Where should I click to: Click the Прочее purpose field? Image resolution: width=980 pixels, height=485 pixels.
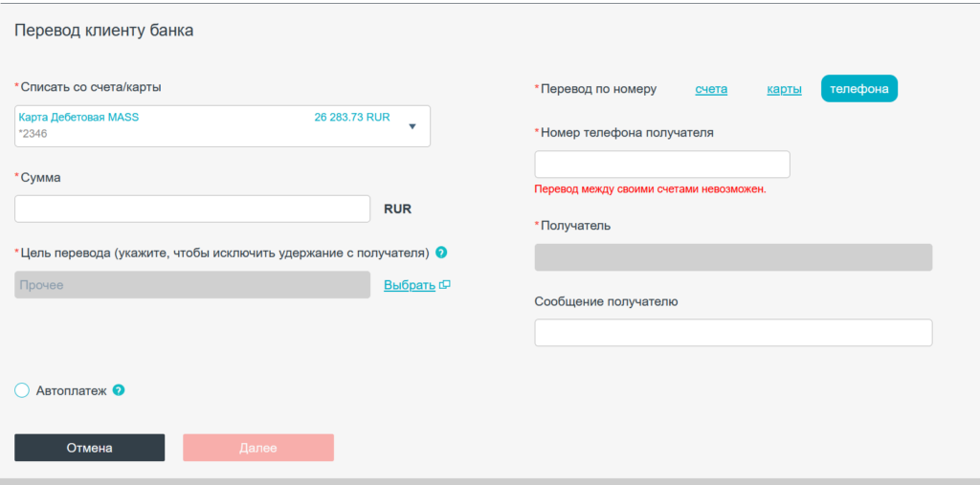pyautogui.click(x=192, y=285)
